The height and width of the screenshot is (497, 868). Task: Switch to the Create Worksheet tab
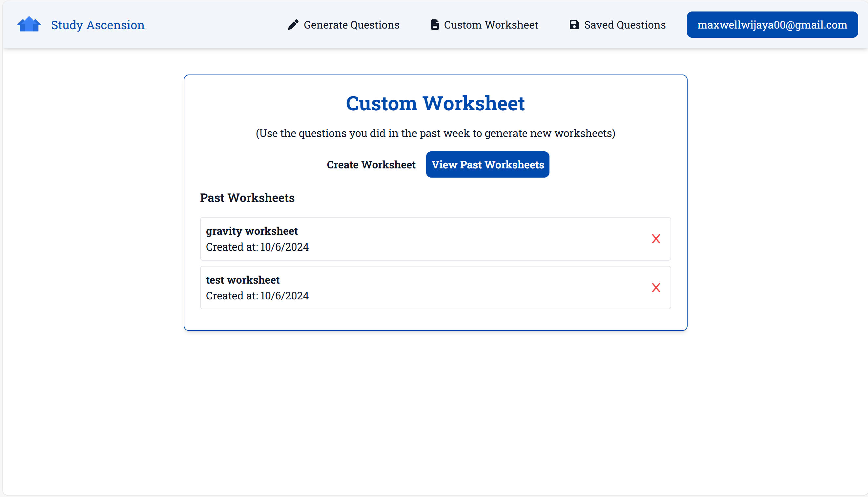click(371, 164)
